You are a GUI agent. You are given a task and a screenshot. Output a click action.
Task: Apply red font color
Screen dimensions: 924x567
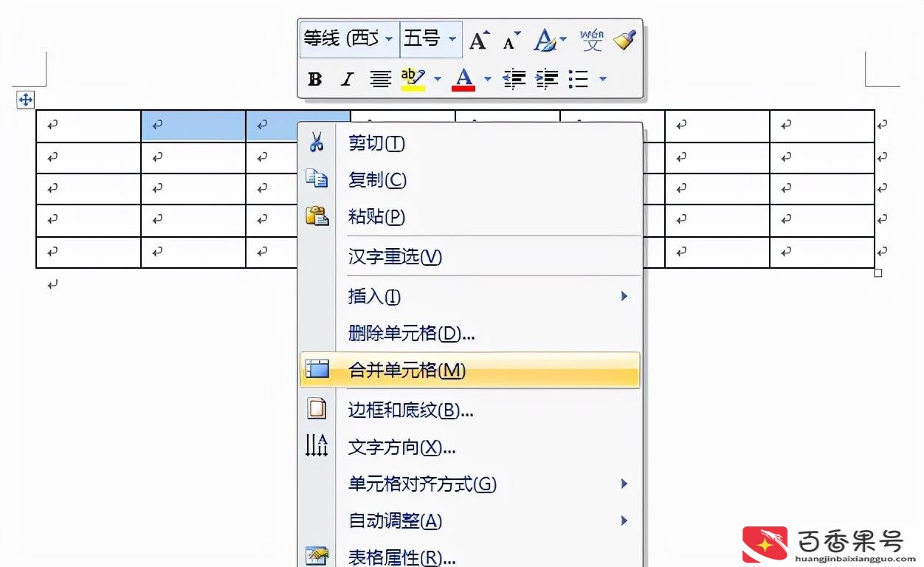463,79
